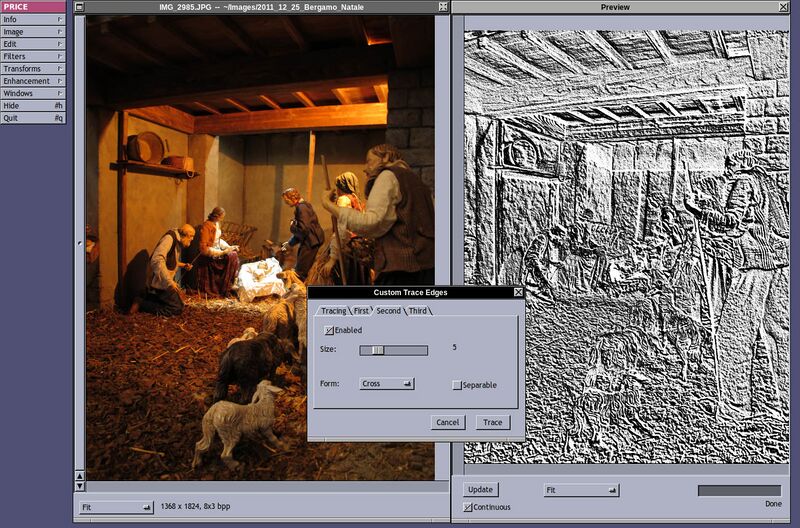
Task: Open the Transforms menu
Action: click(33, 68)
